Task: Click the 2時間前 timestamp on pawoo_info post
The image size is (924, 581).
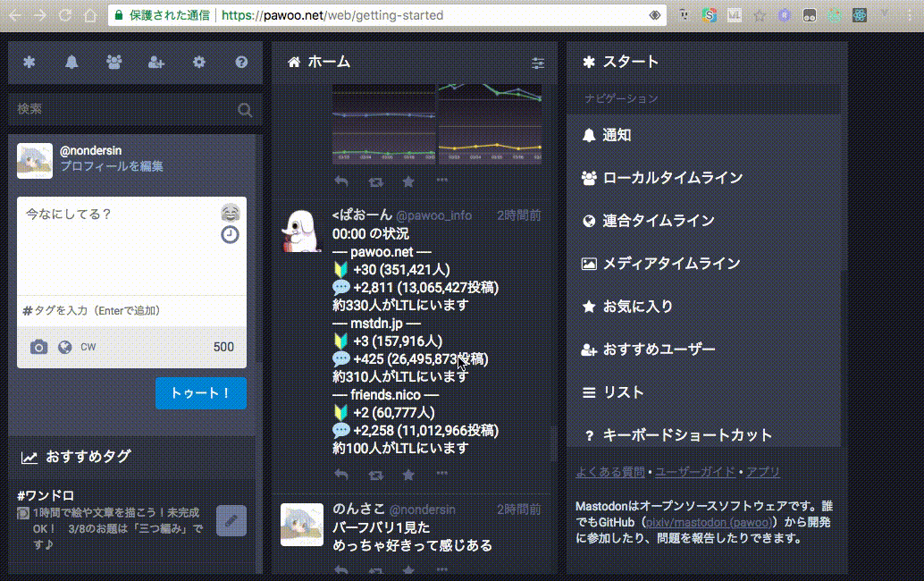Action: coord(518,215)
